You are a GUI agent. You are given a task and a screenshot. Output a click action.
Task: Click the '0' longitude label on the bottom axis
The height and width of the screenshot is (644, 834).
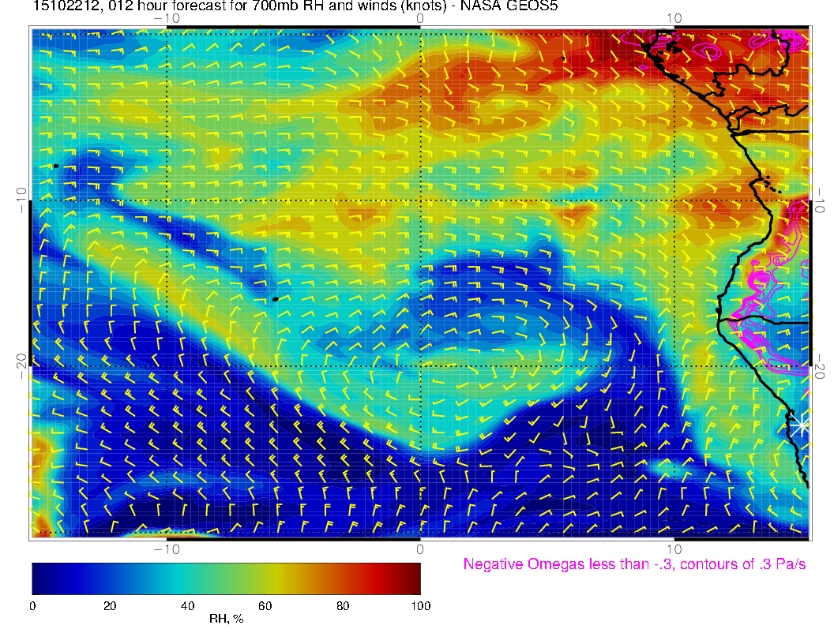click(x=420, y=549)
